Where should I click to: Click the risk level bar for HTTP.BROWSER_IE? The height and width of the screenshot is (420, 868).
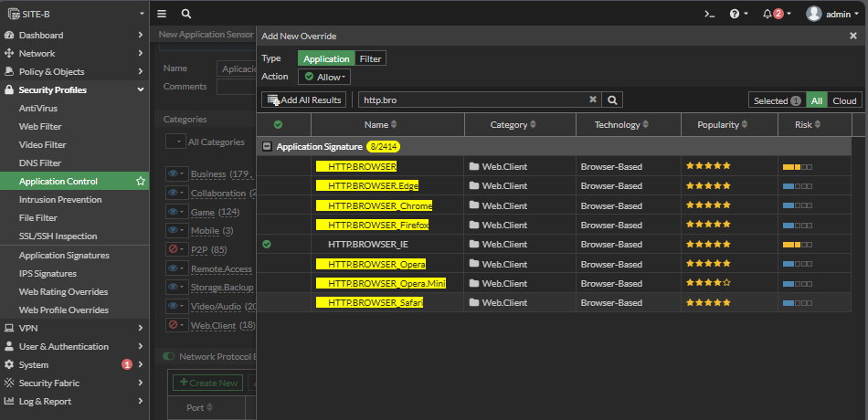(x=797, y=245)
